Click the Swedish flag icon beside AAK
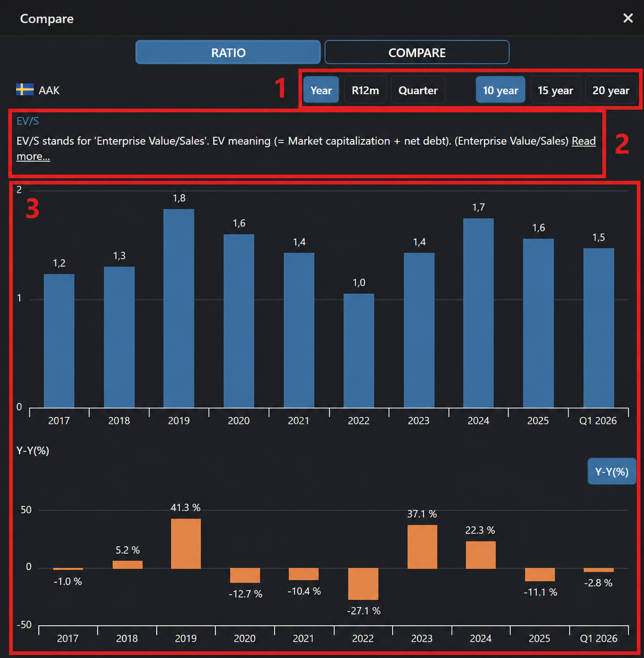This screenshot has width=644, height=658. 25,90
